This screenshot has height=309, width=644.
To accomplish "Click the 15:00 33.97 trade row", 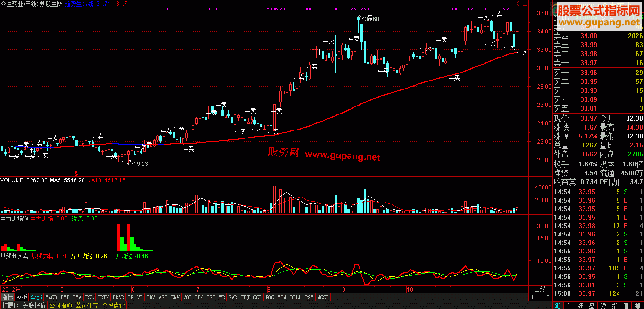I will coord(598,294).
